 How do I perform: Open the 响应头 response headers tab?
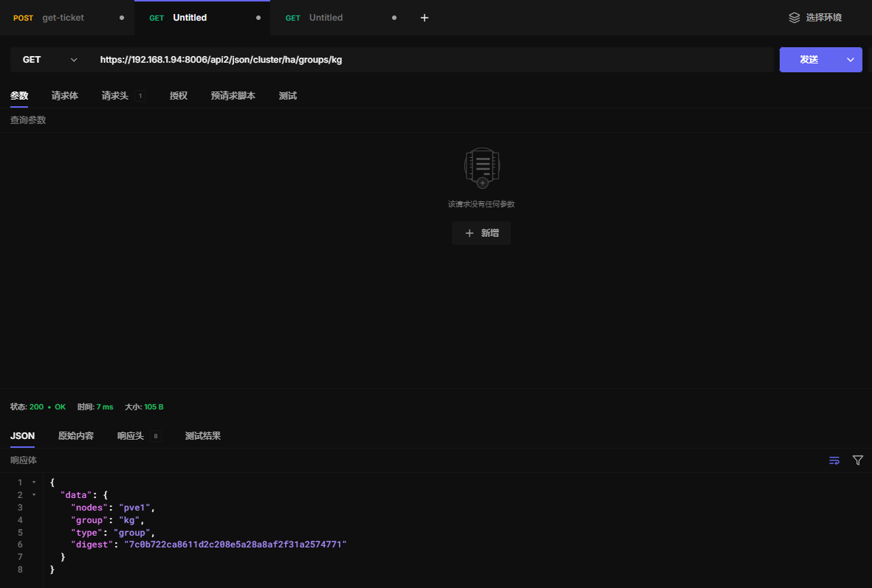pos(131,436)
